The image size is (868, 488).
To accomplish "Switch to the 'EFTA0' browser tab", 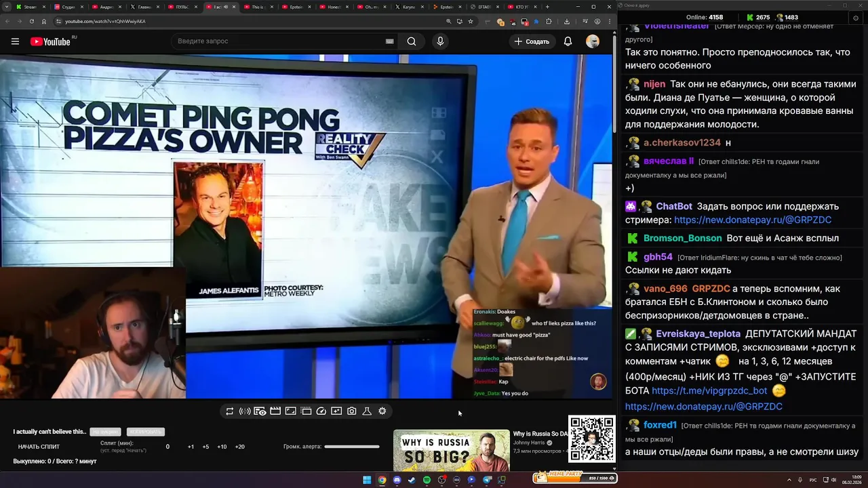I will 486,7.
